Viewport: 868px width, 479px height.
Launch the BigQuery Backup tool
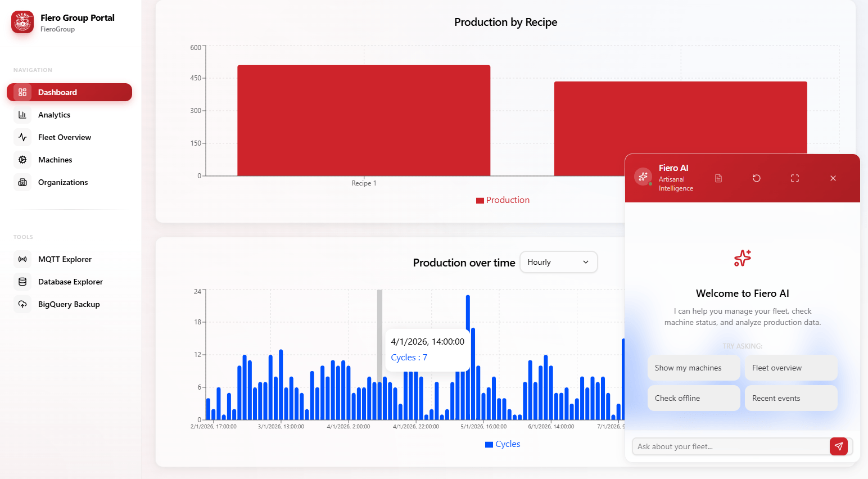pyautogui.click(x=69, y=304)
